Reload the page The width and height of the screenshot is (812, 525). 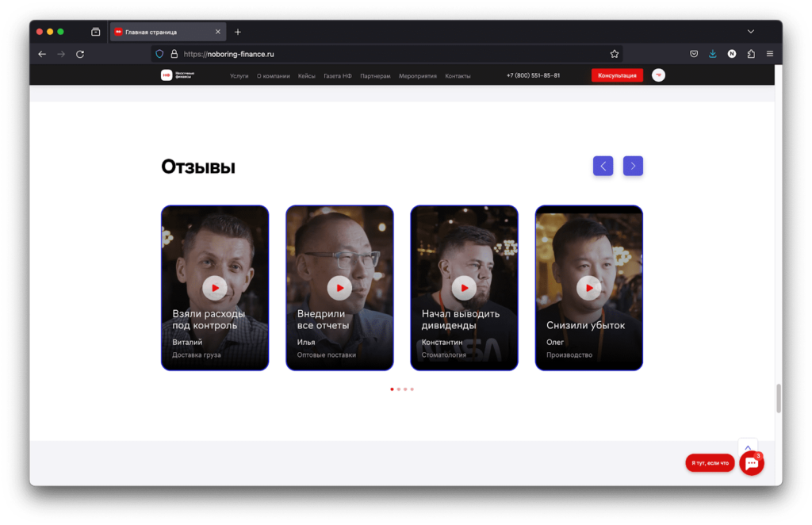pos(80,54)
